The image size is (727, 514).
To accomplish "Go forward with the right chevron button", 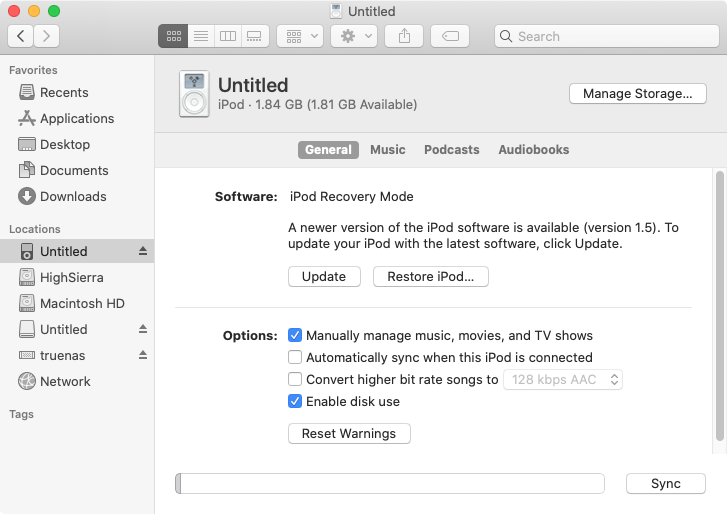I will 46,36.
